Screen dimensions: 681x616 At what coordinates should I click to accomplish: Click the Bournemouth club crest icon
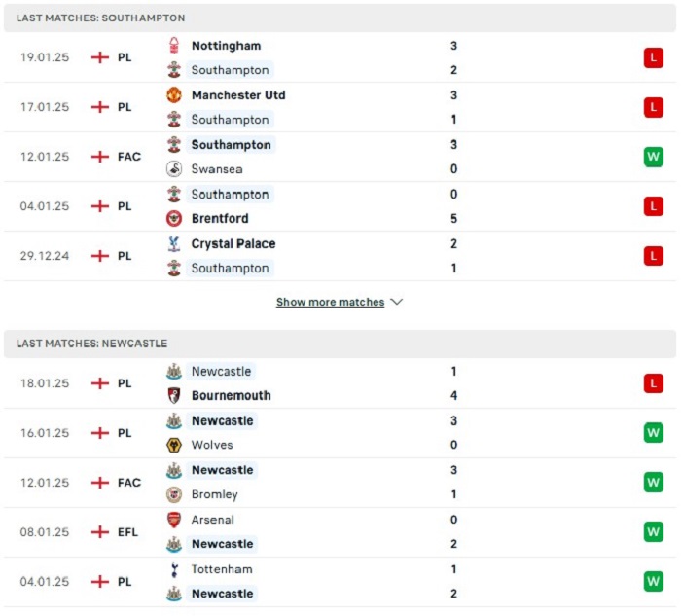174,395
